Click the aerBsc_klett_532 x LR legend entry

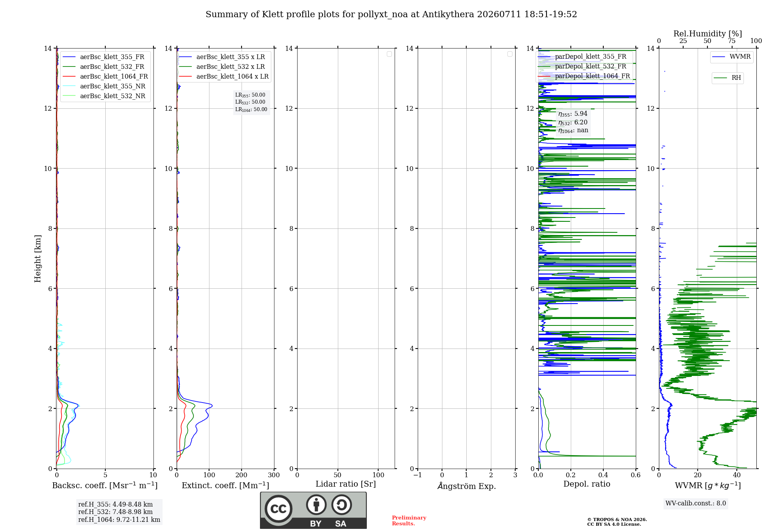[x=222, y=67]
